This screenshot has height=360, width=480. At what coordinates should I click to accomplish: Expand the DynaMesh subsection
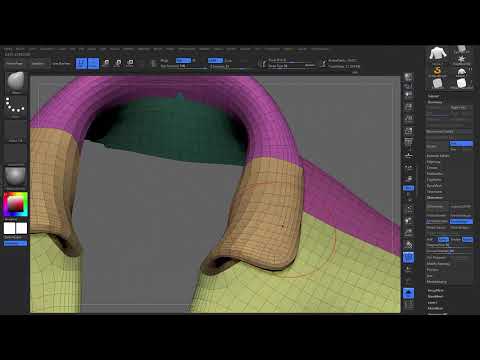434,186
